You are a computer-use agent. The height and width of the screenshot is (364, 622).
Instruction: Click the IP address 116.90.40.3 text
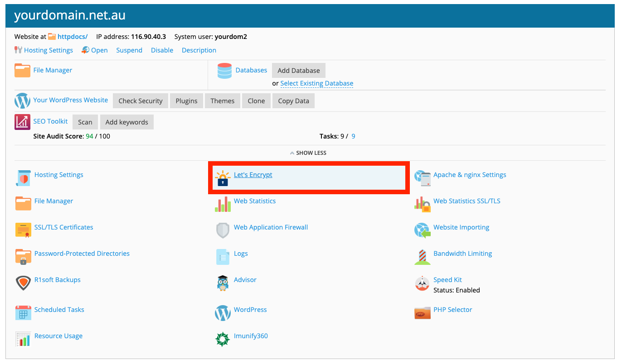(149, 37)
